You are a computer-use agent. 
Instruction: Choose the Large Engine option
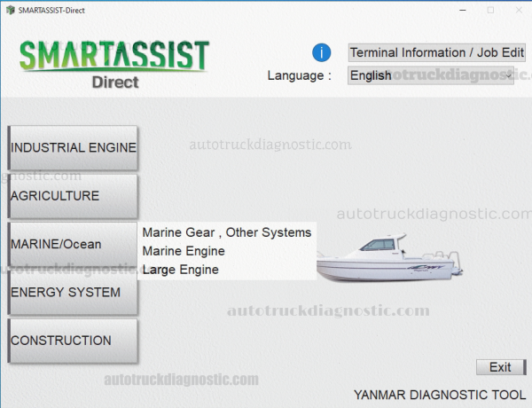click(x=180, y=270)
